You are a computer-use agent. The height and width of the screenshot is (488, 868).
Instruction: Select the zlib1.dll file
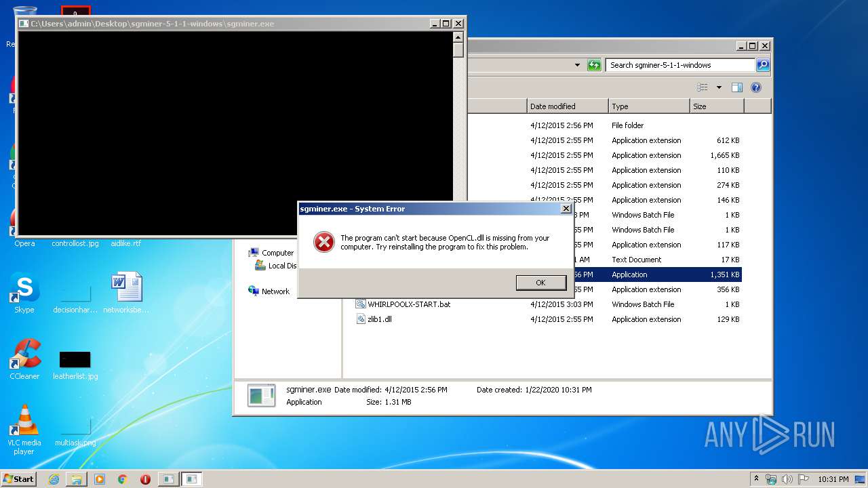(380, 319)
